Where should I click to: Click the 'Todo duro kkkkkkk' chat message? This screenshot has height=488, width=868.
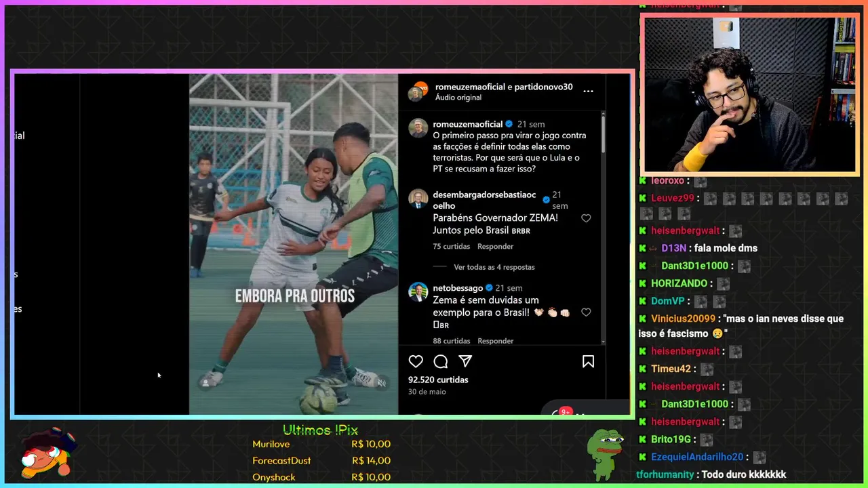(744, 474)
